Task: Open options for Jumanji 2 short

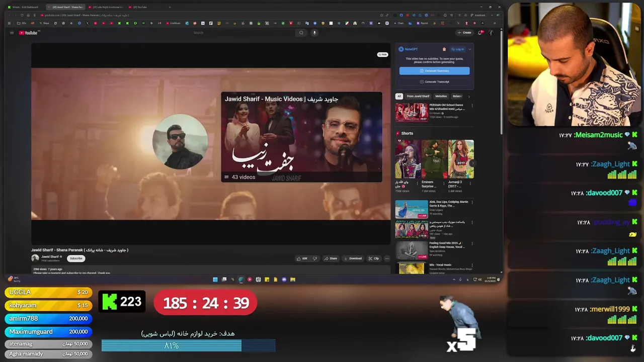Action: (470, 184)
